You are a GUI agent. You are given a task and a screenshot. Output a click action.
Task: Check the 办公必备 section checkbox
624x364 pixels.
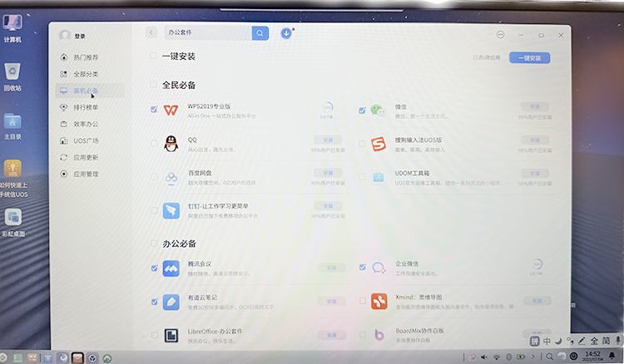pos(154,243)
